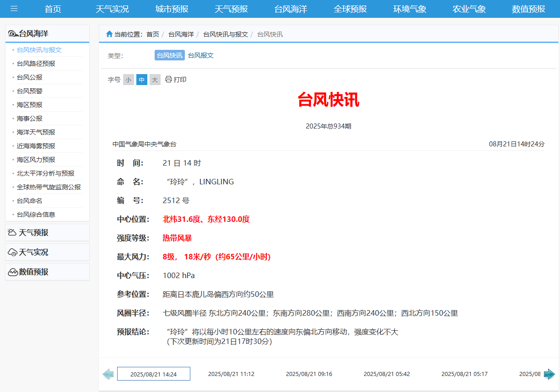Viewport: 560px width, 392px height.
Task: Click the cloud icon beside 天气实况
Action: [x=12, y=252]
